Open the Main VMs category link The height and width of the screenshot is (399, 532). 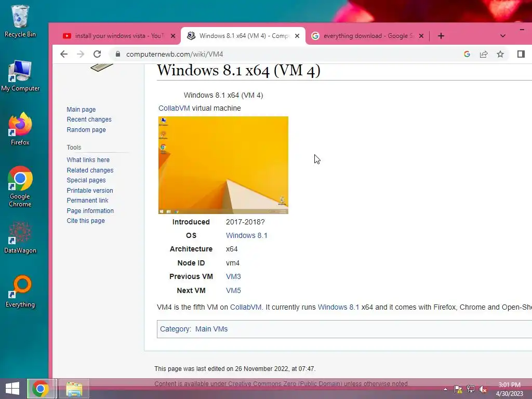211,329
